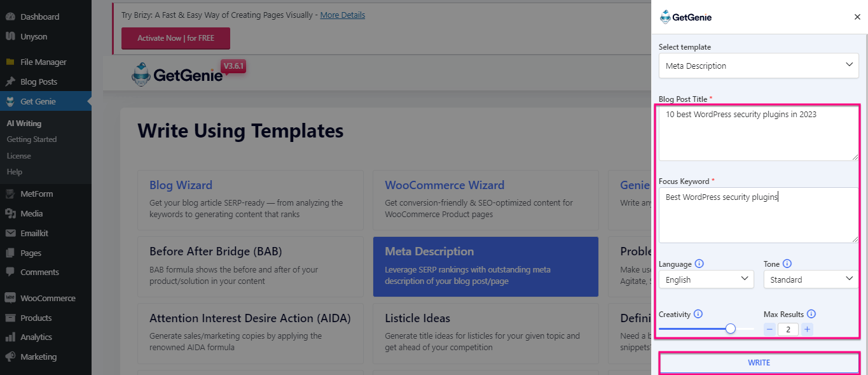Open the Help submenu item
The height and width of the screenshot is (375, 868).
pyautogui.click(x=15, y=172)
